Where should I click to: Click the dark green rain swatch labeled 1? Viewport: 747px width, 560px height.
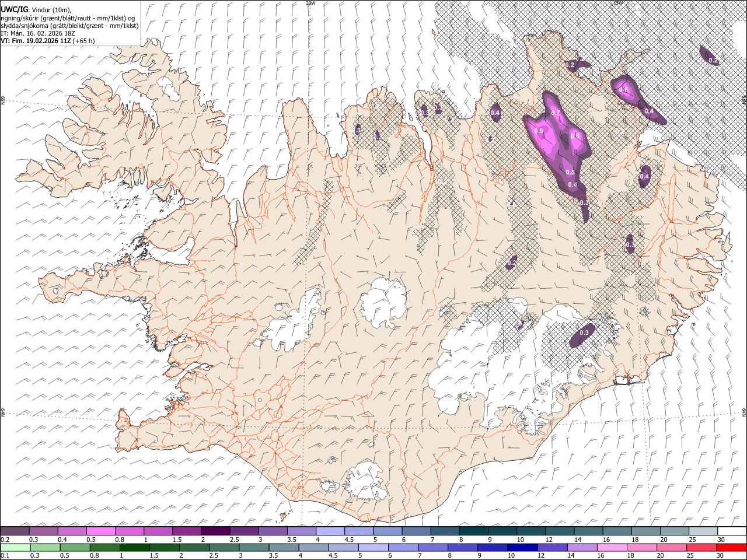135,547
